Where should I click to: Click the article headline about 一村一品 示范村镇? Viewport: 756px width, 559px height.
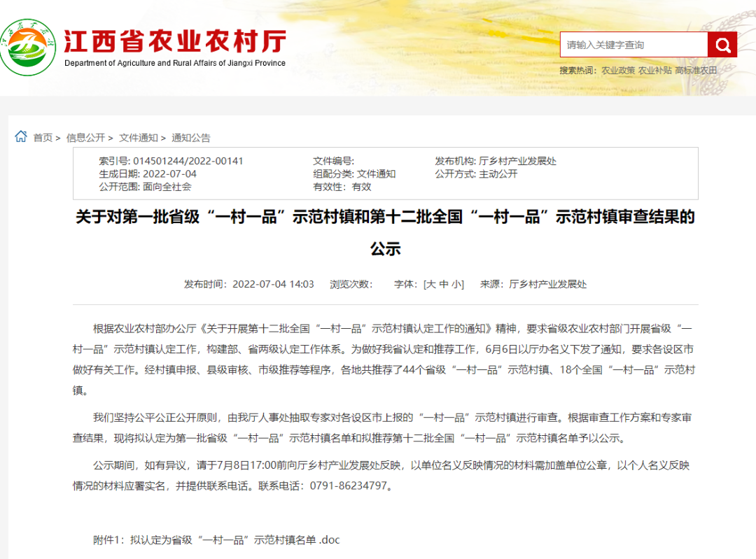385,233
